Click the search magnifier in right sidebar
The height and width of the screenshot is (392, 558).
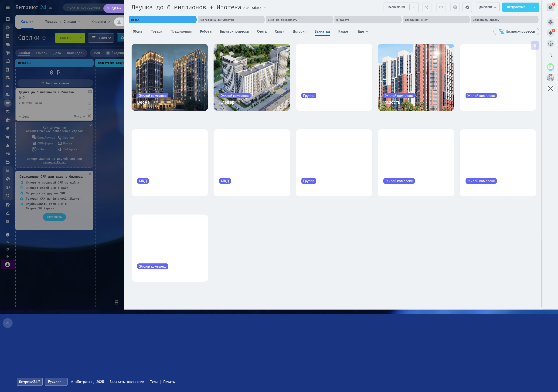[x=551, y=56]
